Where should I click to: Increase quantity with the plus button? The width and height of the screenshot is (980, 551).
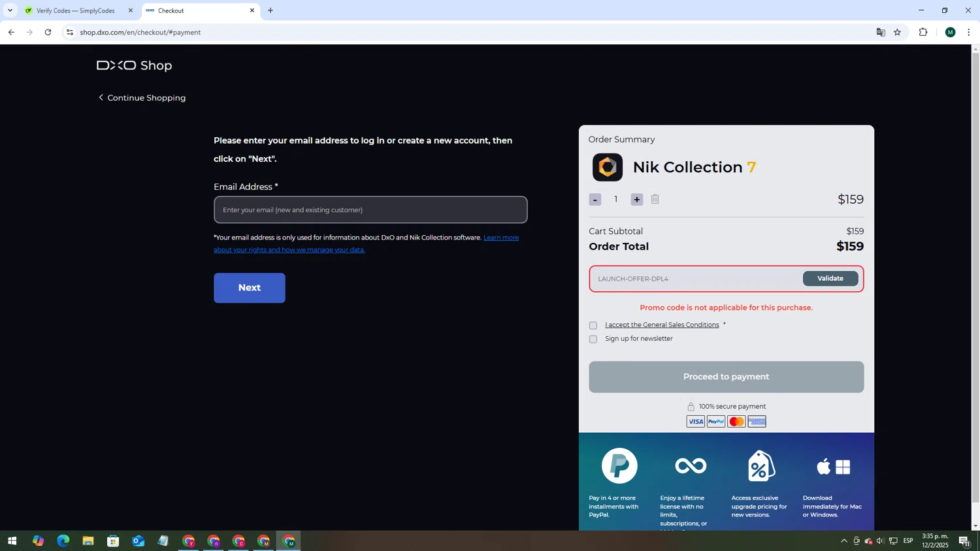point(637,200)
